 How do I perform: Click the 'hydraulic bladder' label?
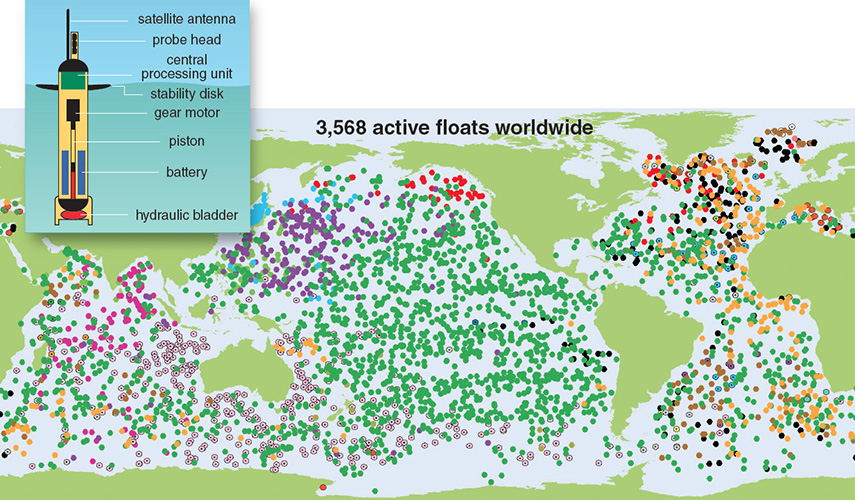coord(186,215)
